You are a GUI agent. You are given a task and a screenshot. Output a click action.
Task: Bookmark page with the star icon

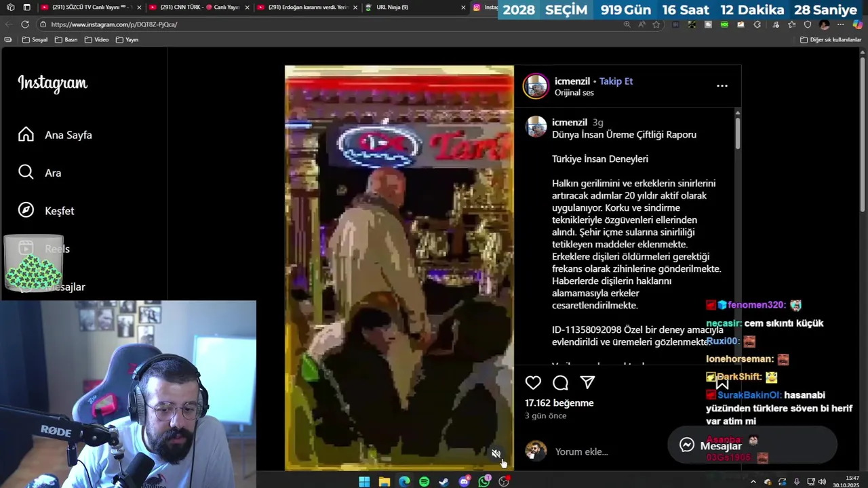[x=656, y=24]
